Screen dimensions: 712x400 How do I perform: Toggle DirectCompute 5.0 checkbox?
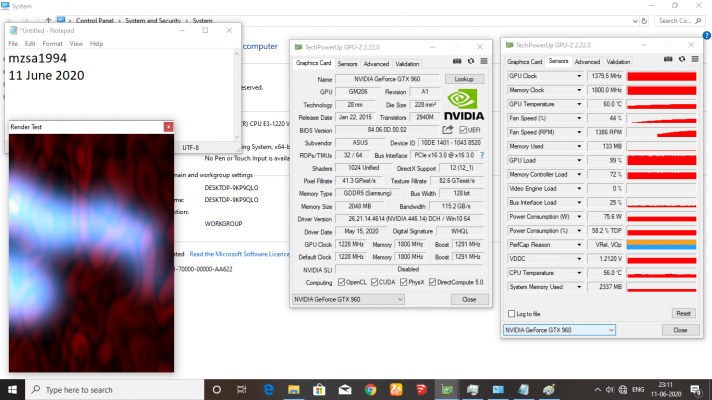point(432,282)
